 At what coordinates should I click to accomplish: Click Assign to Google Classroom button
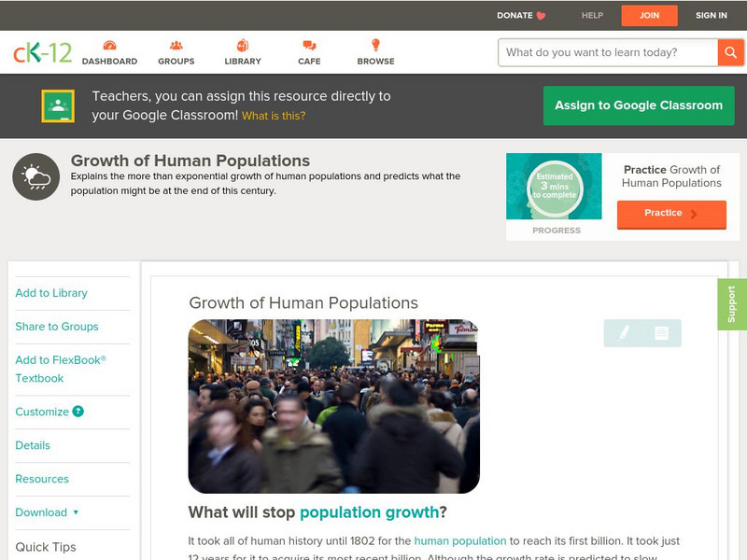point(639,105)
